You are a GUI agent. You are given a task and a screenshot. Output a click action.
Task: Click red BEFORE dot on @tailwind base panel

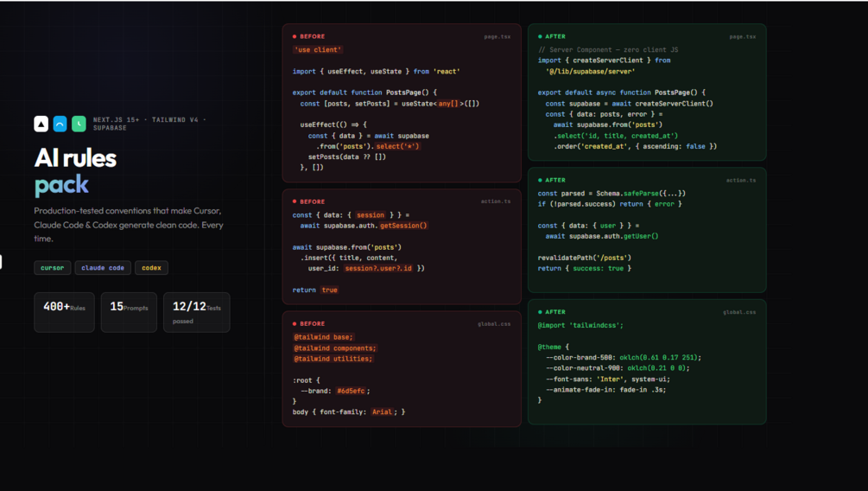[x=295, y=324]
